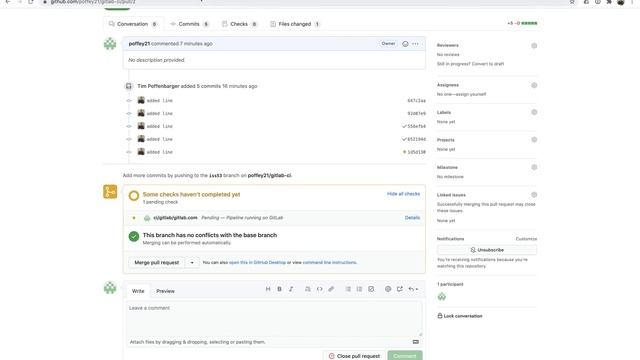This screenshot has height=360, width=640.
Task: Open this in GitHub Desktop link
Action: coord(257,262)
